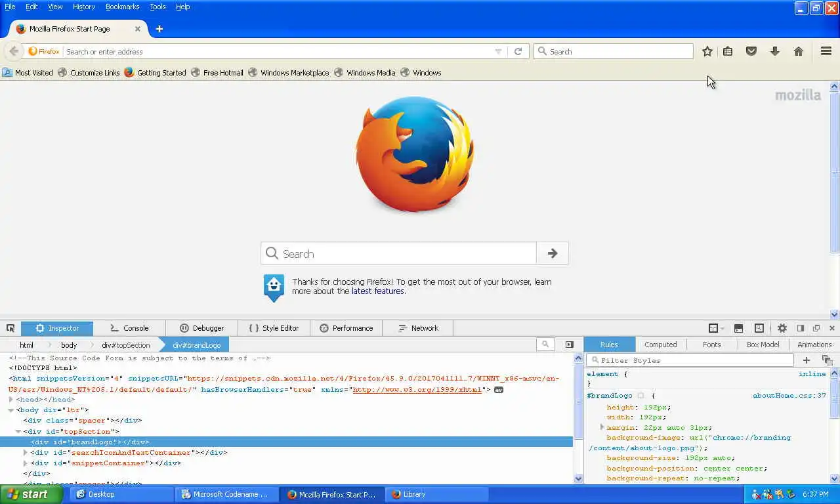Open the Firefox identity box in address bar
The width and height of the screenshot is (840, 504).
pos(44,51)
